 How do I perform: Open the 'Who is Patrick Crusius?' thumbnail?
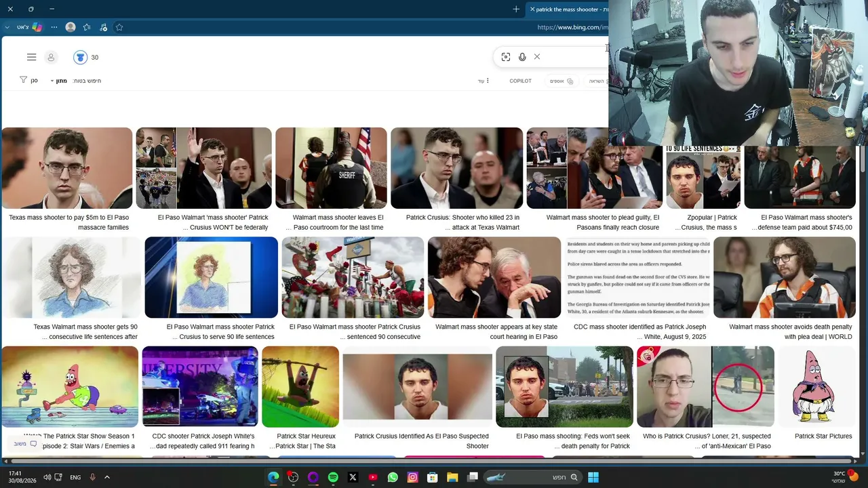705,387
